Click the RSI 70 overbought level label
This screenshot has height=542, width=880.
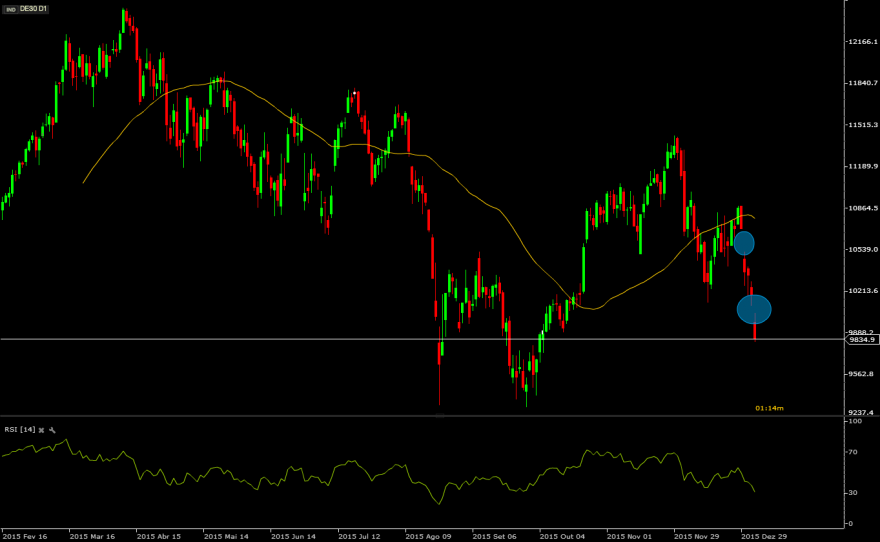click(x=853, y=452)
